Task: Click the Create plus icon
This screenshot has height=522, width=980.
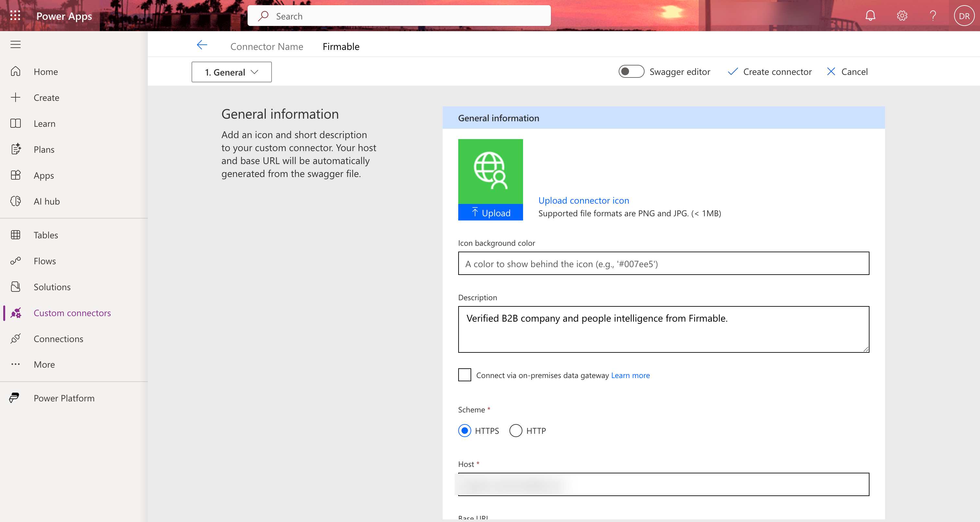Action: 16,98
